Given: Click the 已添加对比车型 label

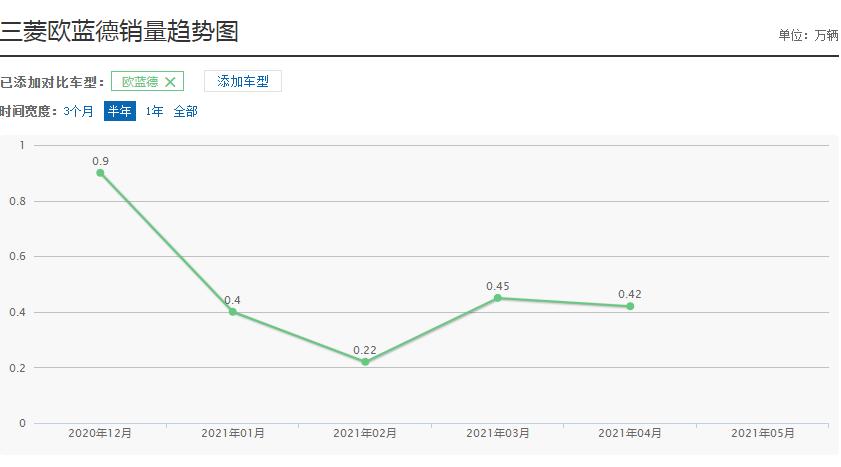Looking at the screenshot, I should (51, 82).
